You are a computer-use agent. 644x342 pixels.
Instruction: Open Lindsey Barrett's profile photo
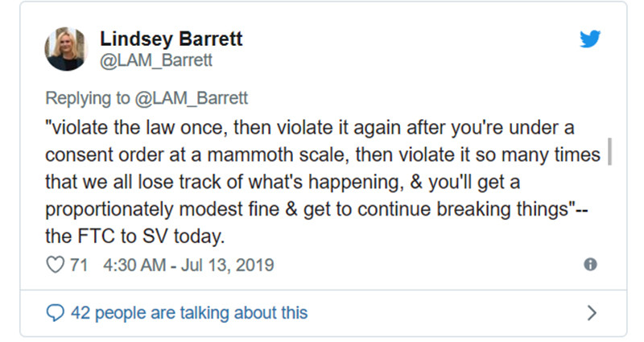click(65, 47)
